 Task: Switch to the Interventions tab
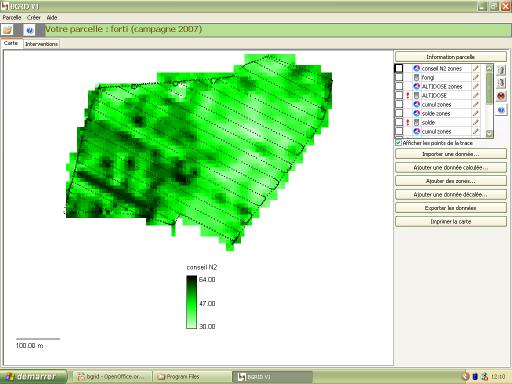[41, 44]
